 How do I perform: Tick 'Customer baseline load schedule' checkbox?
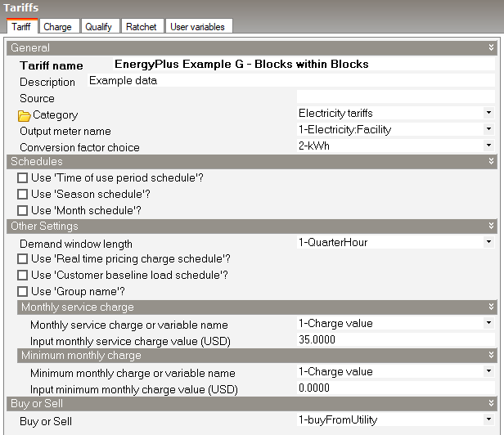tap(23, 276)
